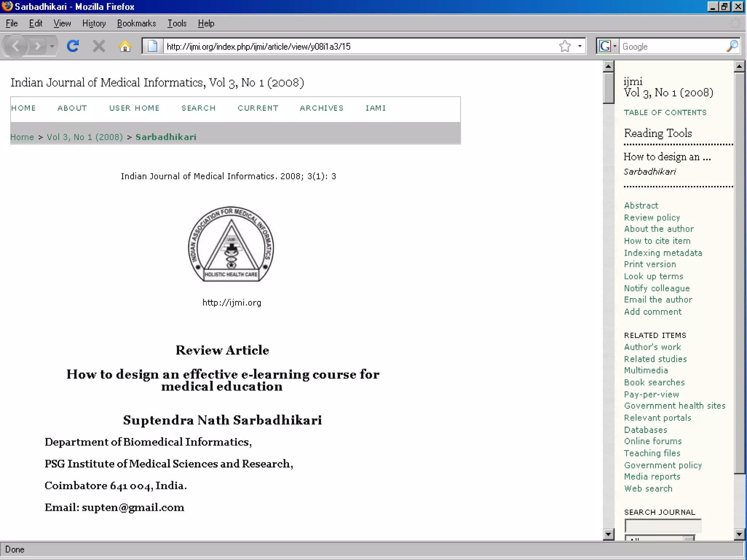Click the Forward navigation arrow
The image size is (747, 560).
(x=37, y=46)
